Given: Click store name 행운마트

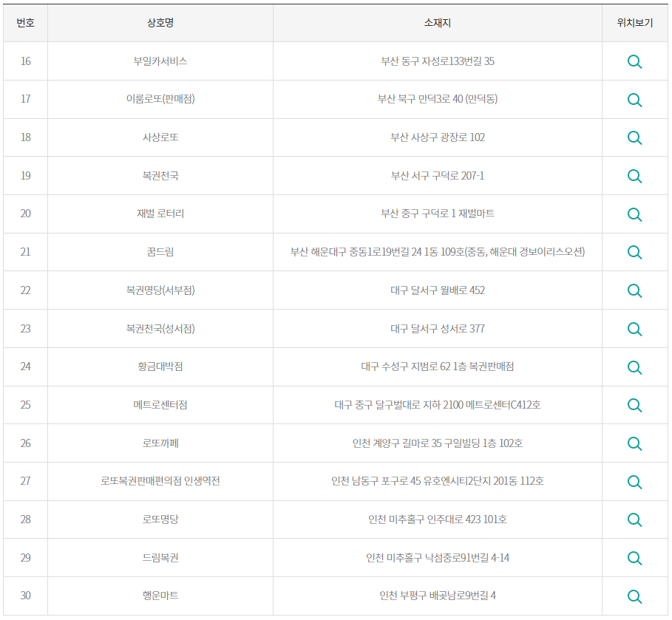Looking at the screenshot, I should click(160, 595).
